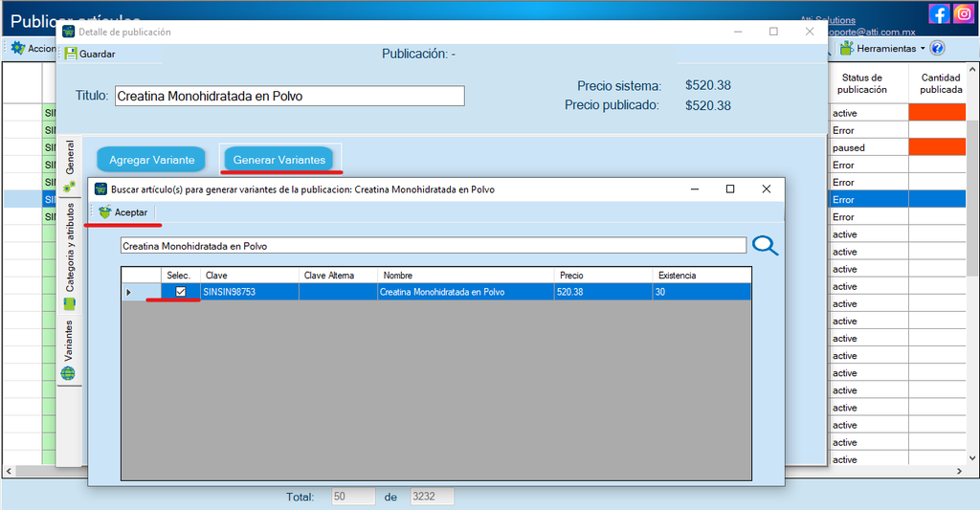This screenshot has height=510, width=980.
Task: Click the article search text field
Action: 434,246
